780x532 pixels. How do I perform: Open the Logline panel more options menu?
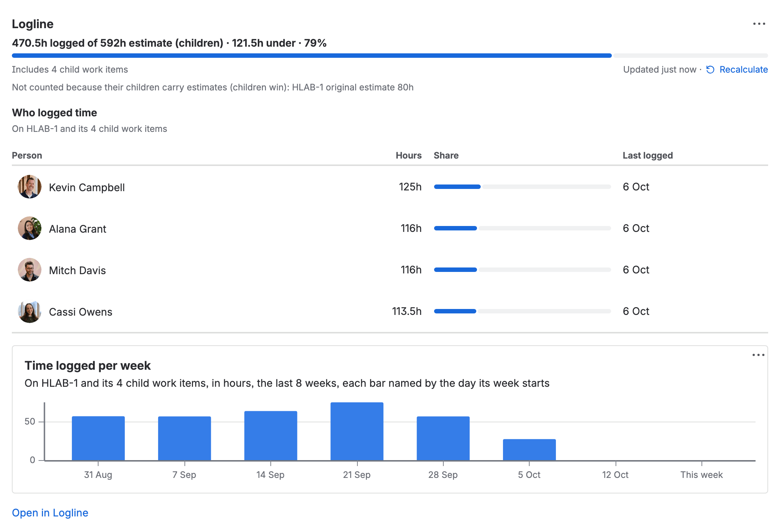(x=759, y=24)
